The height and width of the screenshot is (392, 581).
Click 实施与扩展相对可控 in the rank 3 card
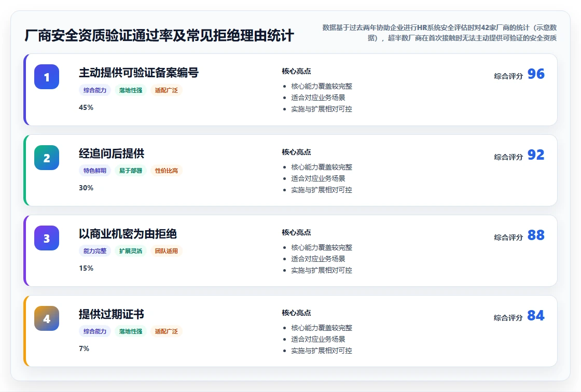click(322, 270)
